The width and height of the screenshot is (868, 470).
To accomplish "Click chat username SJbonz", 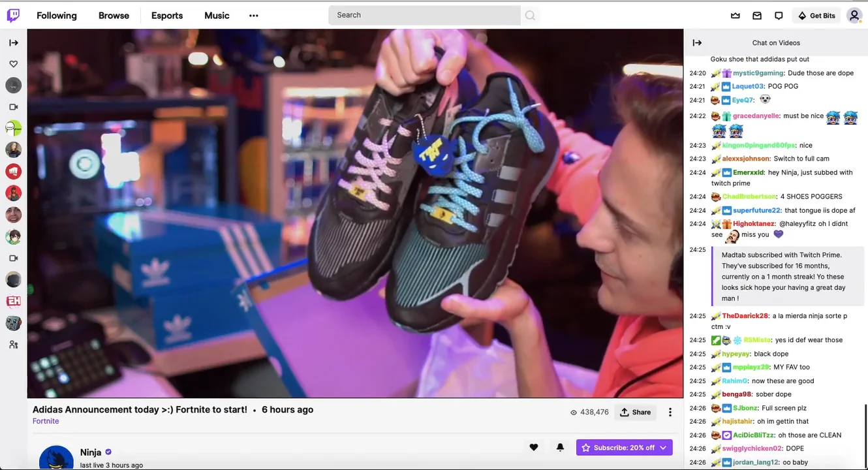I will tap(745, 408).
